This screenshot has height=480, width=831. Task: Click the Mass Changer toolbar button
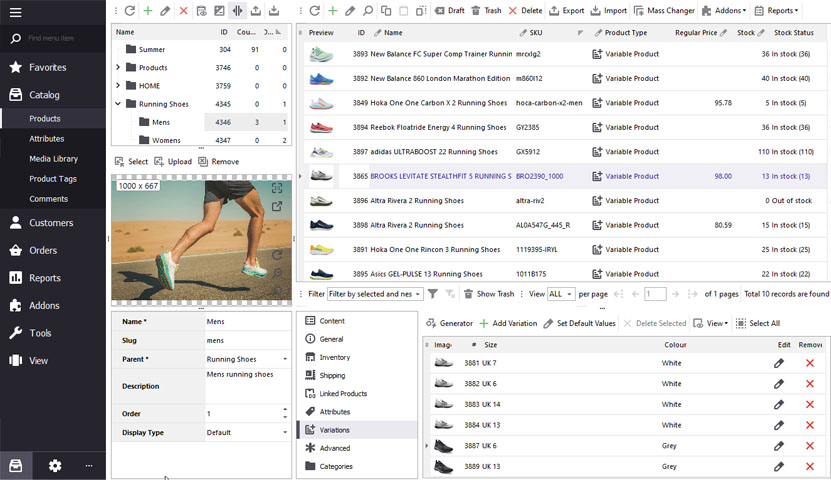tap(663, 10)
